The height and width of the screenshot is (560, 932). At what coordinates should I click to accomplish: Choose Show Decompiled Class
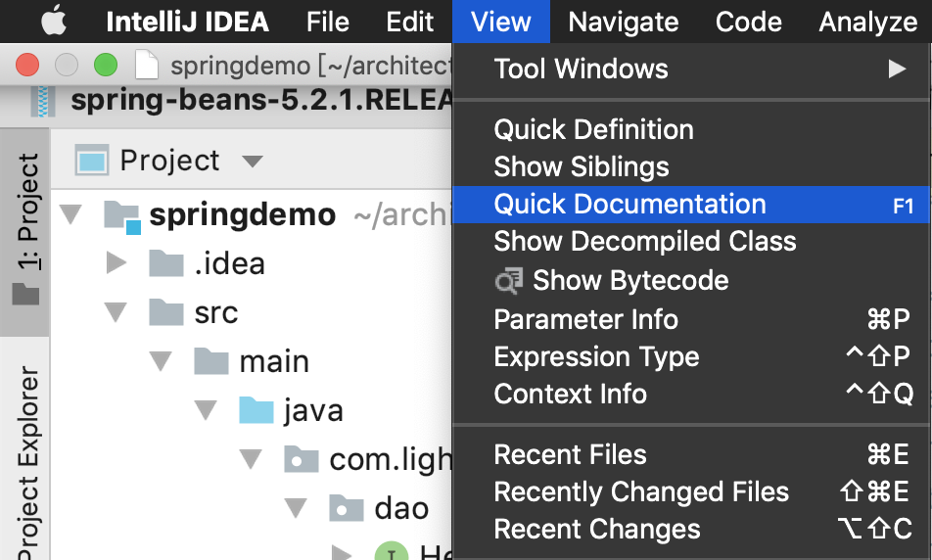click(691, 242)
